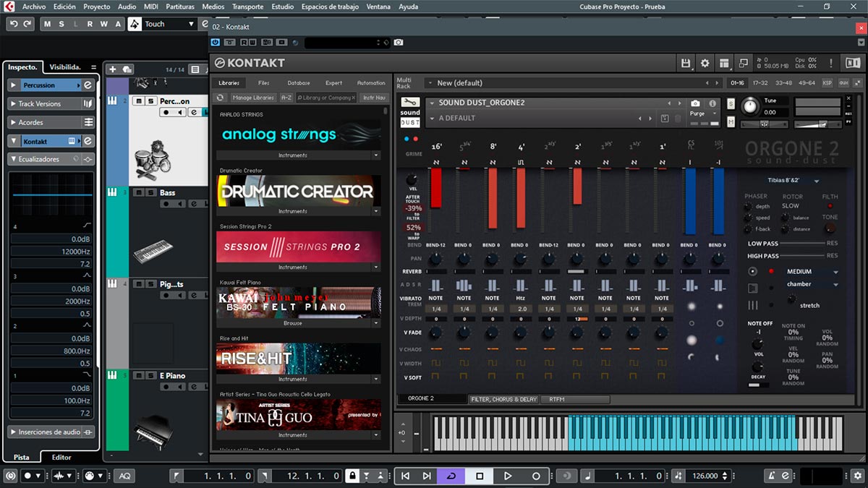Click the Instr Nav button

374,98
